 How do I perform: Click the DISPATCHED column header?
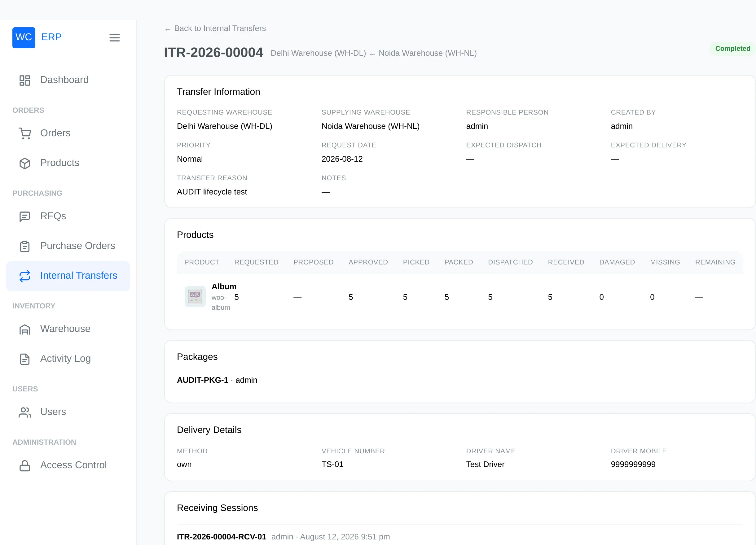510,262
